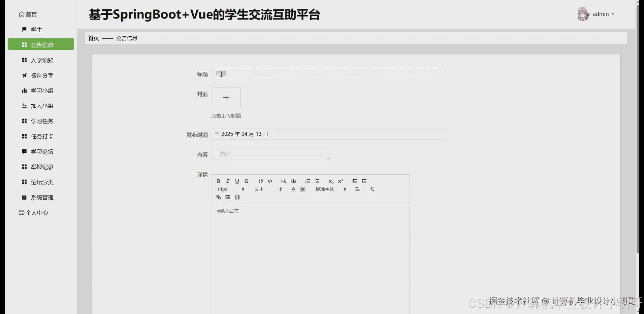Go to 首页 via the breadcrumb link

click(93, 38)
